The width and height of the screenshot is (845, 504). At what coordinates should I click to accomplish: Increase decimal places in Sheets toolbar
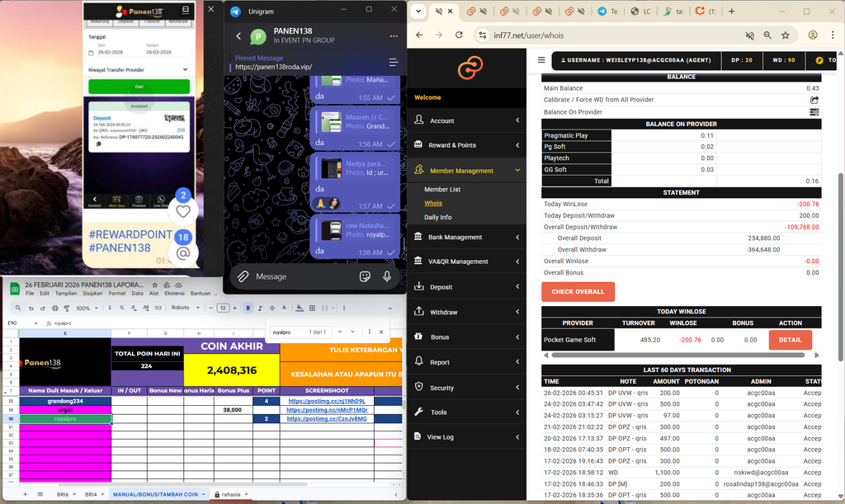(145, 308)
